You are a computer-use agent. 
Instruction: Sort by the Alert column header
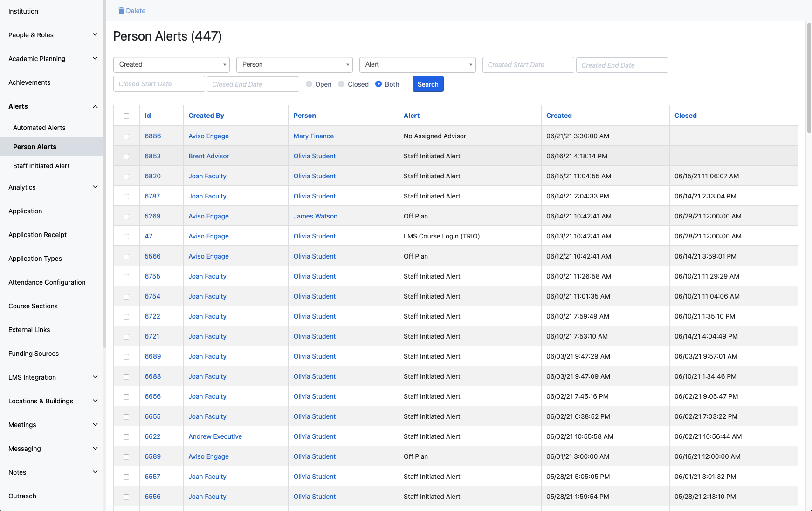412,116
